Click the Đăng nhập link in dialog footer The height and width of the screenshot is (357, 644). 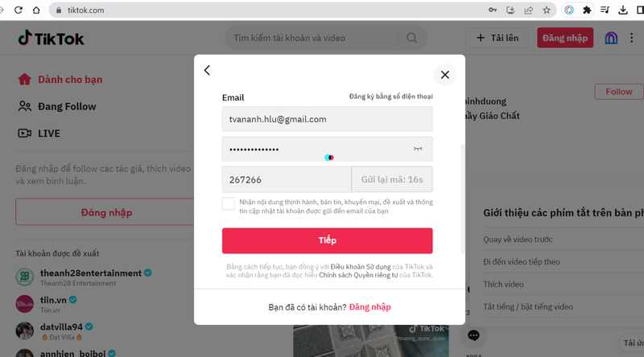370,307
